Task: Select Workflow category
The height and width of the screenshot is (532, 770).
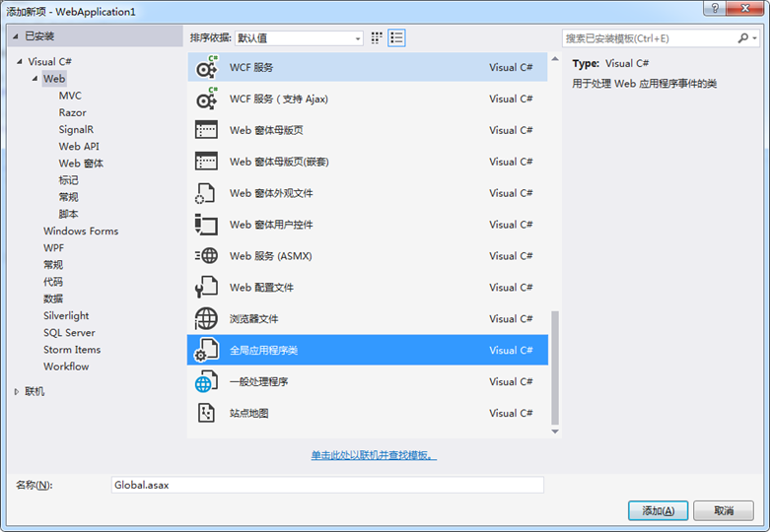Action: pos(66,366)
